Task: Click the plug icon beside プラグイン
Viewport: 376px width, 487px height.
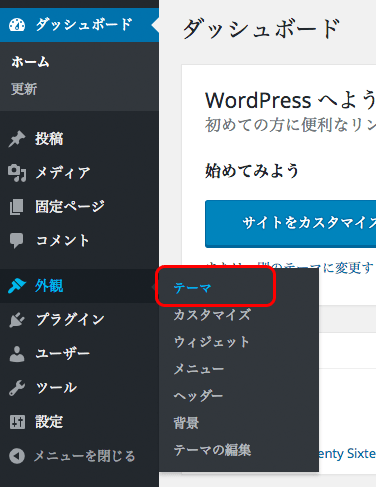Action: pos(17,320)
